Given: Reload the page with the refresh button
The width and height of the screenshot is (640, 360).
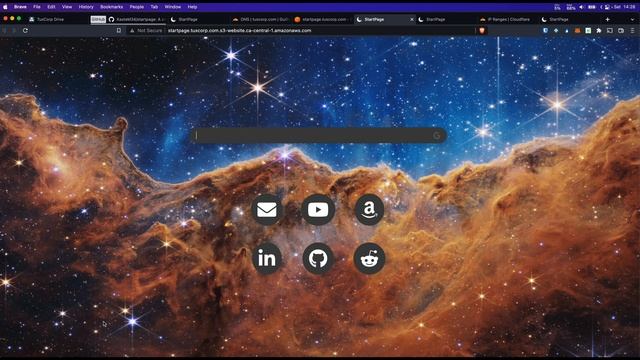Looking at the screenshot, I should coord(25,31).
